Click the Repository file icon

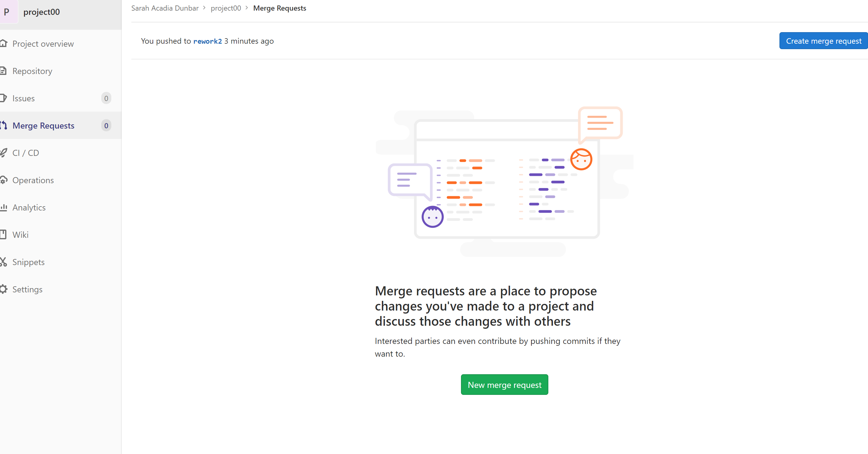(x=3, y=71)
